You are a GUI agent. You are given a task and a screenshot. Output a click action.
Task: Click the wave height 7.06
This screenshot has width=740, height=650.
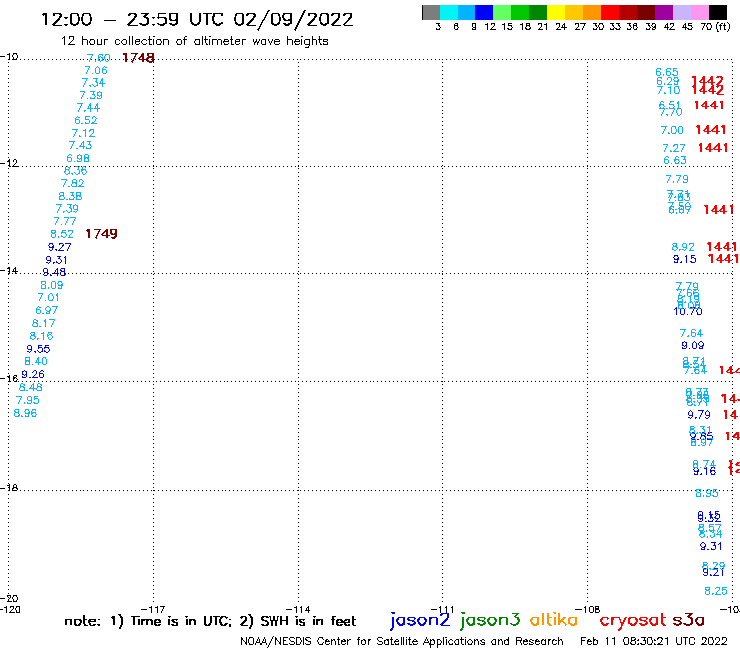click(96, 70)
